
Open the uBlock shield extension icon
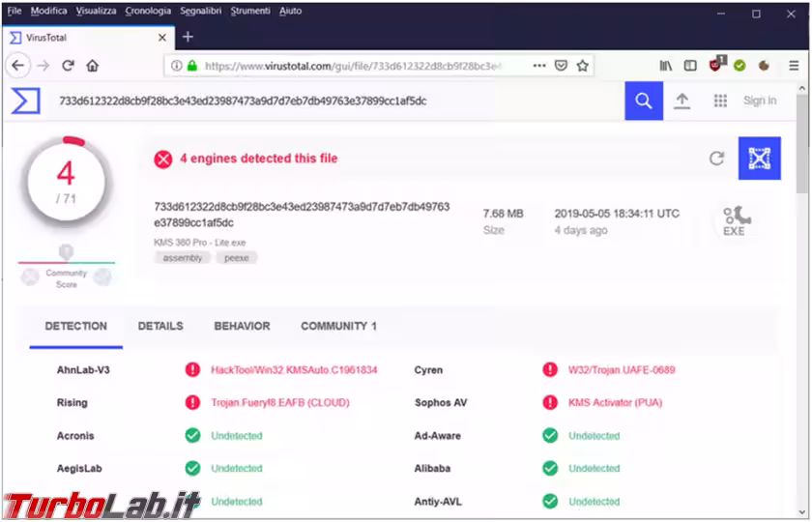tap(716, 64)
